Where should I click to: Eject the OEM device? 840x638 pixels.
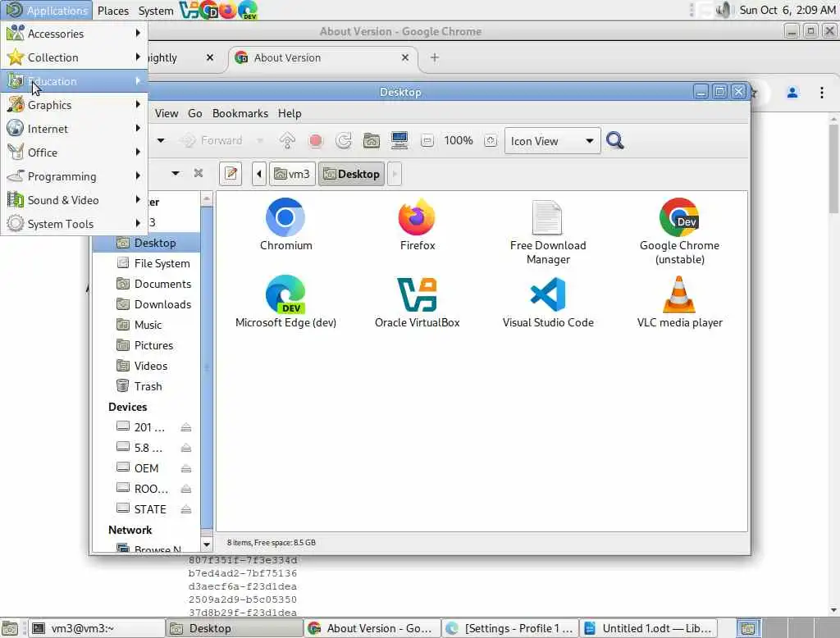pos(186,469)
